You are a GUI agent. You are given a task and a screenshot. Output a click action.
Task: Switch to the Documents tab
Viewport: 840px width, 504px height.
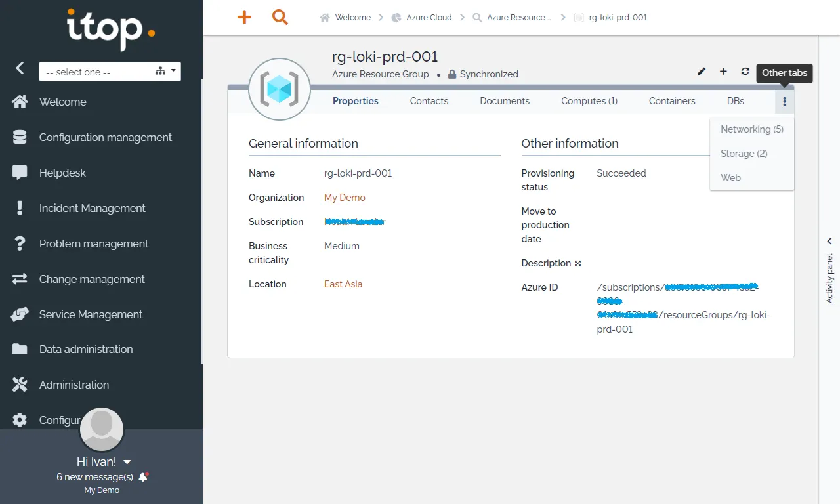(x=505, y=101)
